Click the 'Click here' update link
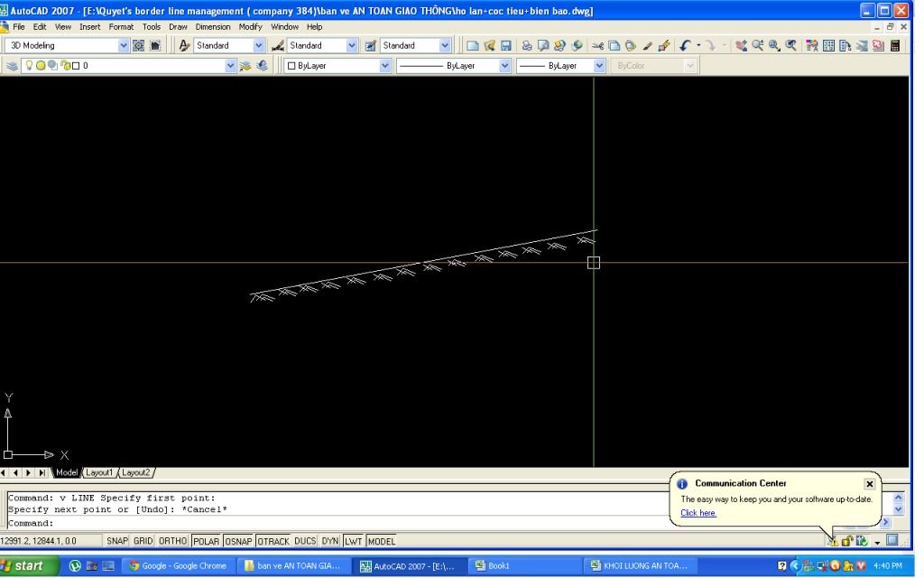 coord(698,513)
